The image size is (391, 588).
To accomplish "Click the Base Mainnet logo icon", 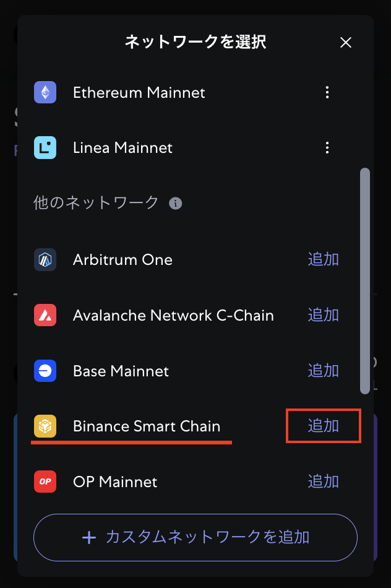I will point(45,371).
